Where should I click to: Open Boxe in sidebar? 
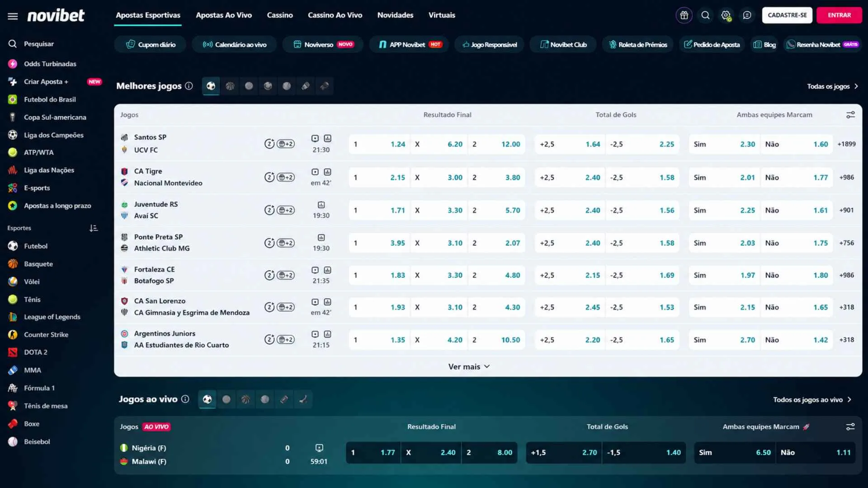31,424
